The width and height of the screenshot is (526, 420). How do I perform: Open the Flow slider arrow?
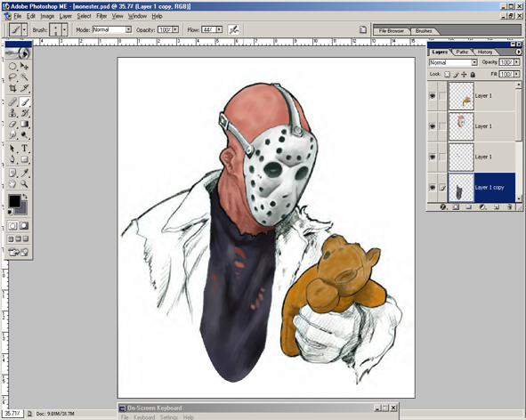[219, 30]
